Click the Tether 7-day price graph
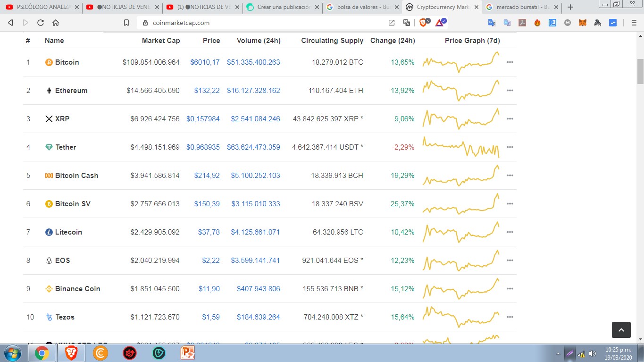This screenshot has width=644, height=362. (461, 147)
